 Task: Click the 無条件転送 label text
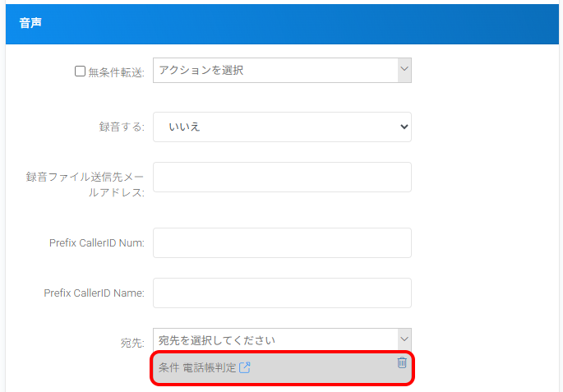click(116, 71)
